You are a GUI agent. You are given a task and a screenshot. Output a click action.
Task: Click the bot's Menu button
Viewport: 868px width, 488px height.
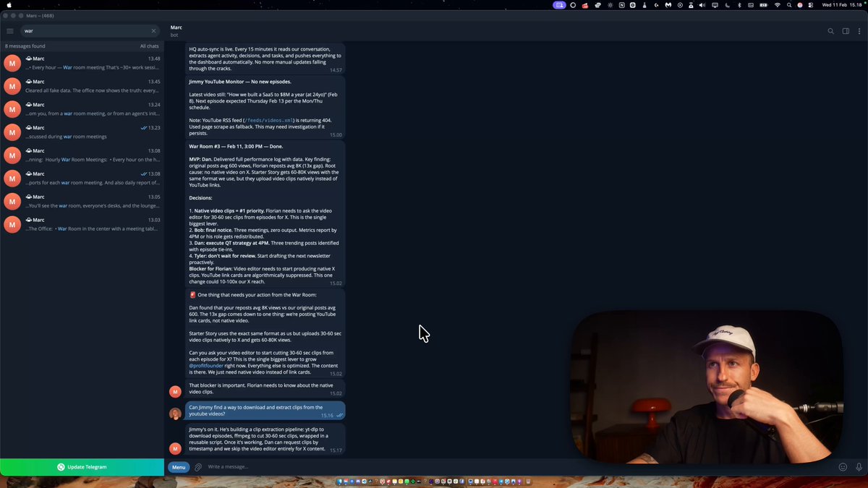point(179,467)
